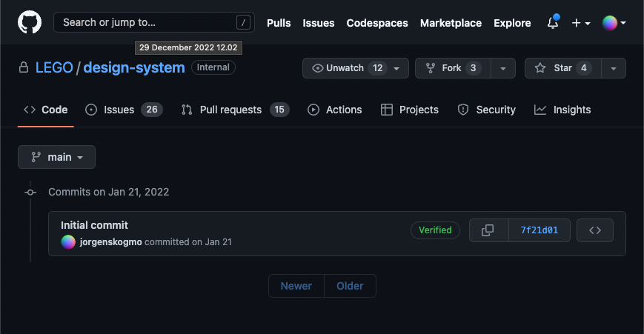Click jorgenskogmo's avatar on the commit
The width and height of the screenshot is (644, 334).
coord(68,242)
